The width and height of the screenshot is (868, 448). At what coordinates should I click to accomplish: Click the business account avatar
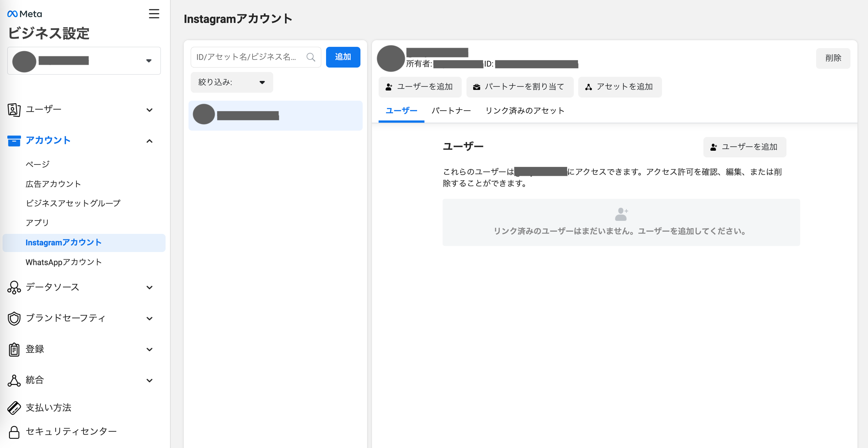click(24, 61)
